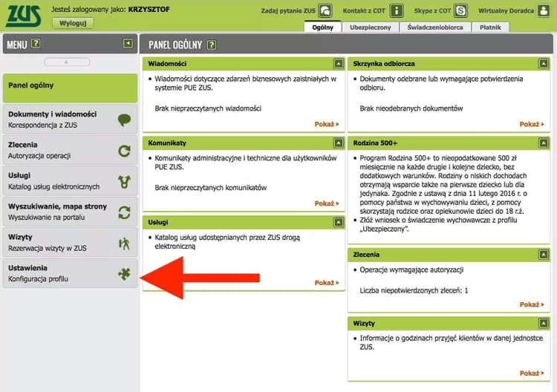This screenshot has height=392, width=557.
Task: Open Dokumenty i wiadomości menu item
Action: pos(69,120)
